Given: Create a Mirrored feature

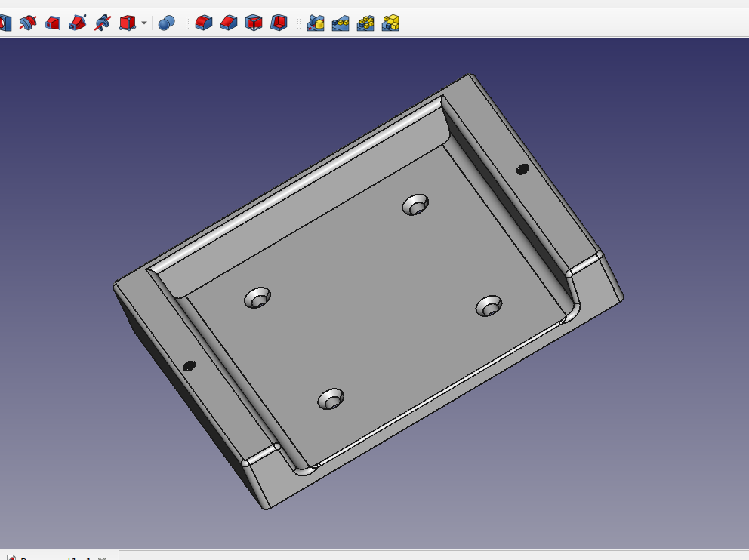Looking at the screenshot, I should 316,23.
